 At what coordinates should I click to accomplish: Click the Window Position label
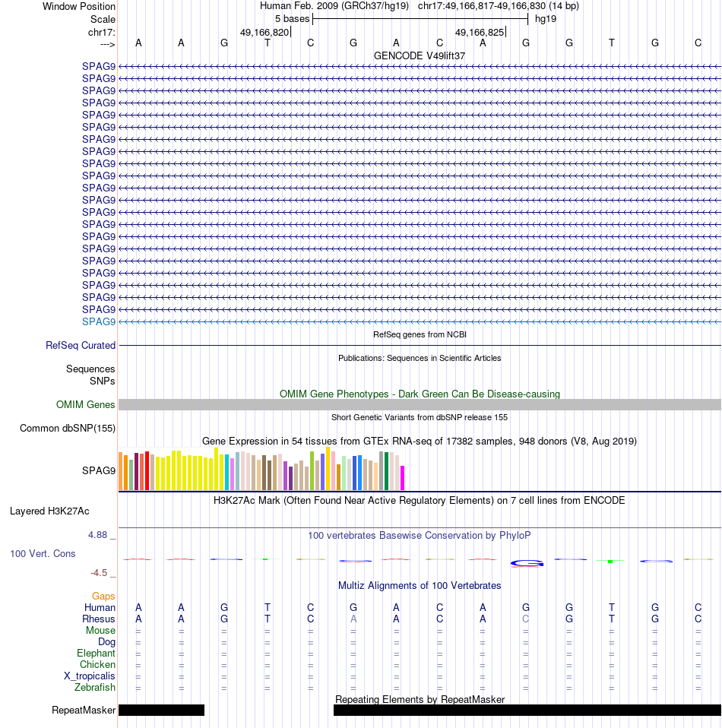pos(79,7)
